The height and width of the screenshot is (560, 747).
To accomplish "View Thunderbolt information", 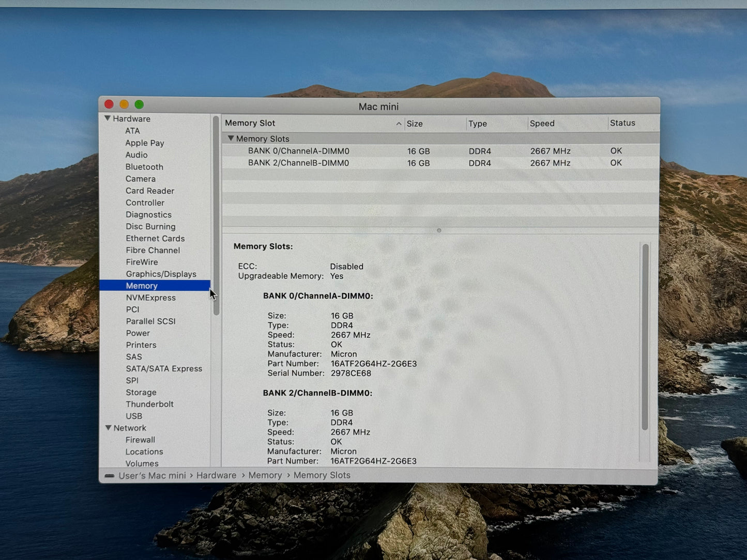I will tap(149, 404).
